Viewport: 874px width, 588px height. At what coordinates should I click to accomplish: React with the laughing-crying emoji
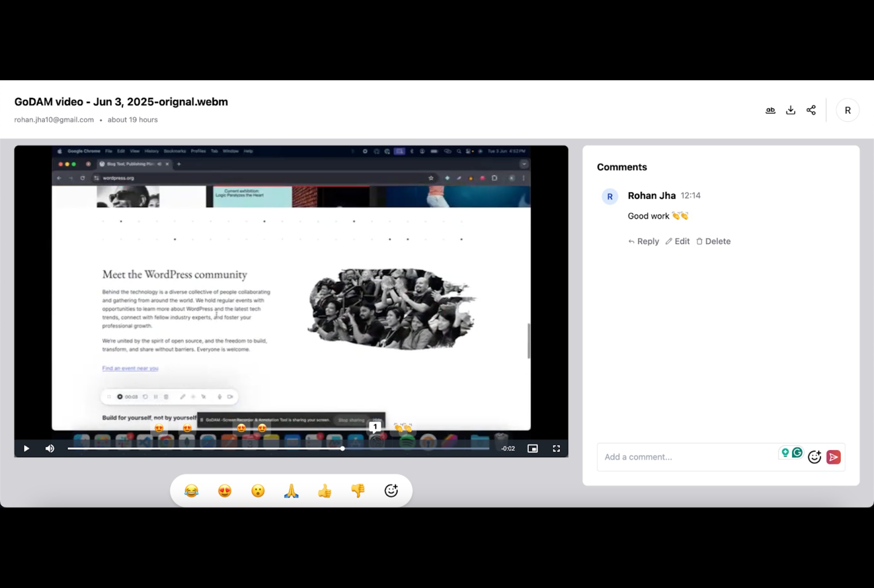pos(191,491)
